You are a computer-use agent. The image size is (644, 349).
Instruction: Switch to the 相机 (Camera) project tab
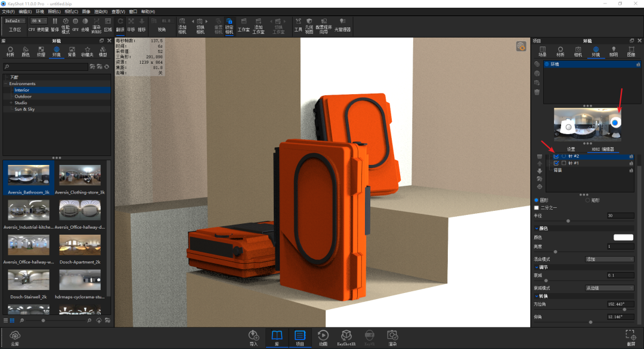pos(578,51)
